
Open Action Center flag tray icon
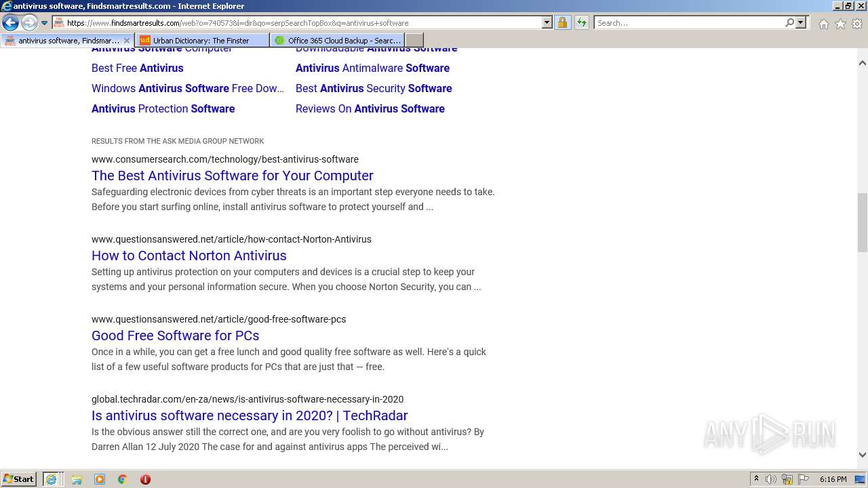[x=804, y=479]
